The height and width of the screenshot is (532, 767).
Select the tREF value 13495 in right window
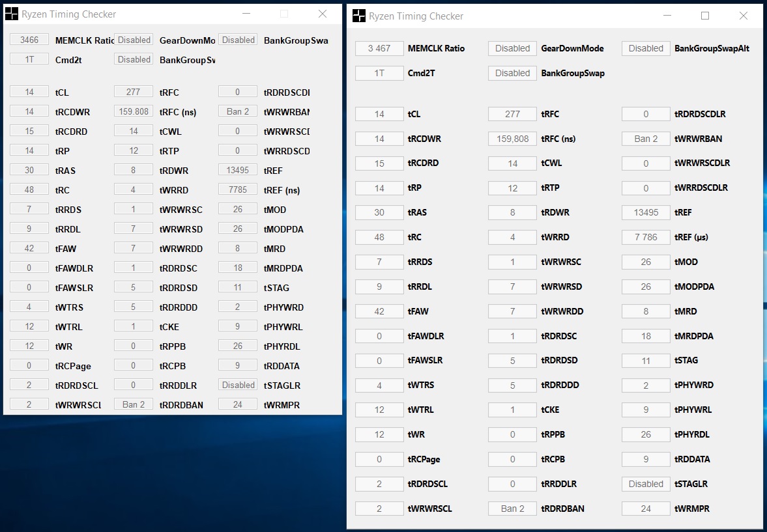pos(646,213)
